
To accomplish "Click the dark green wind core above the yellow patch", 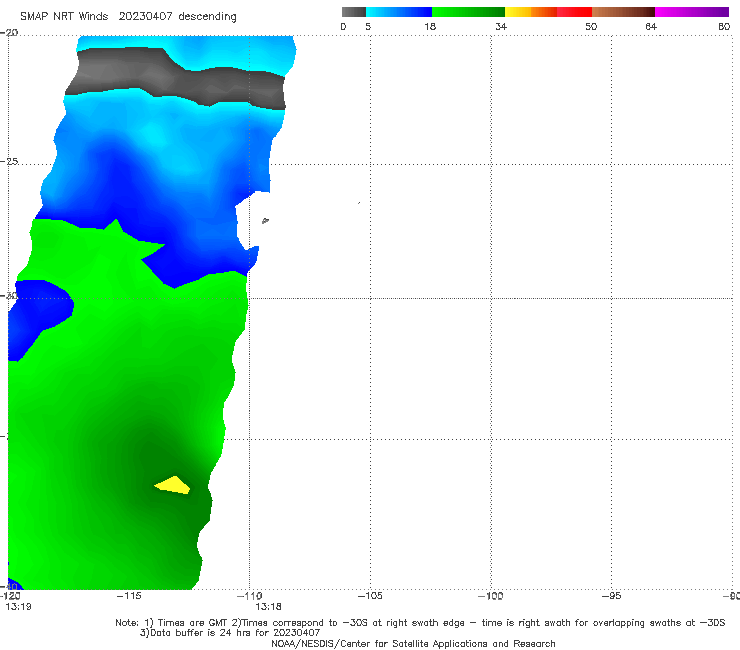I will (156, 456).
